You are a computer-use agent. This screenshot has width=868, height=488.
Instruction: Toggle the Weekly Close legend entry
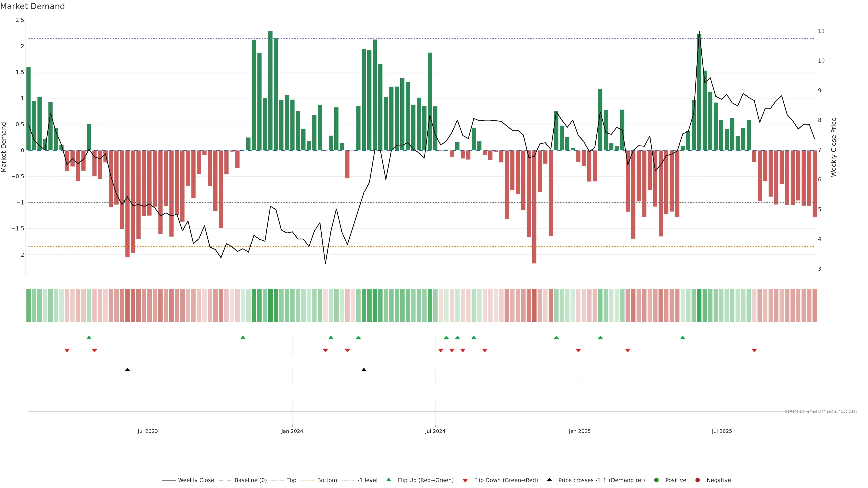tap(196, 480)
